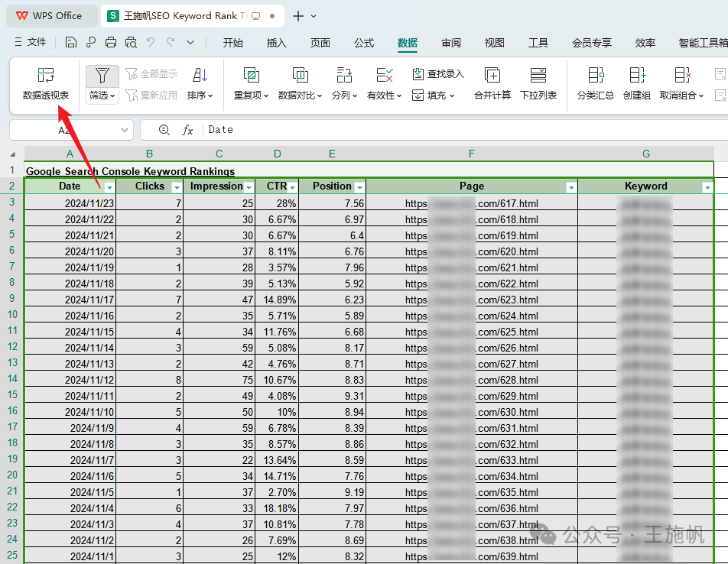This screenshot has width=728, height=564.
Task: Toggle the Filter (筛选) funnel icon
Action: pos(102,76)
